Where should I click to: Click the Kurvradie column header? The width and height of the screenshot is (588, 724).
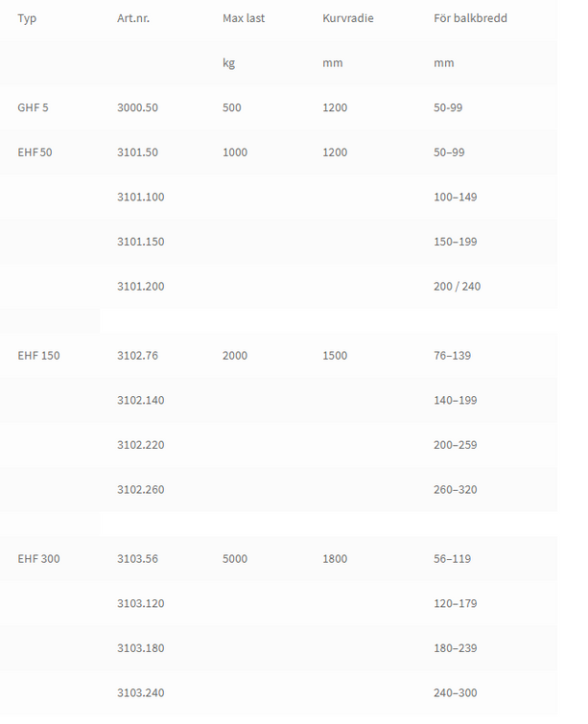click(x=348, y=18)
